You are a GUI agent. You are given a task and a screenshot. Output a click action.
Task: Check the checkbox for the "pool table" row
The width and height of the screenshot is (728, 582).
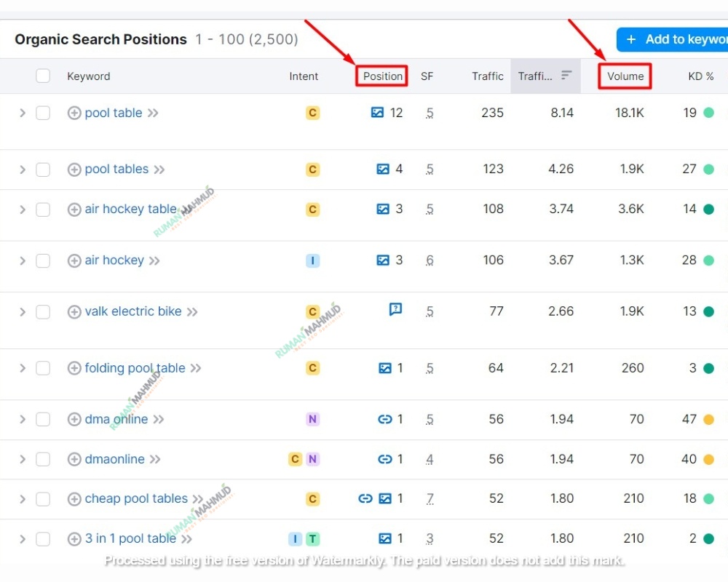[x=43, y=113]
